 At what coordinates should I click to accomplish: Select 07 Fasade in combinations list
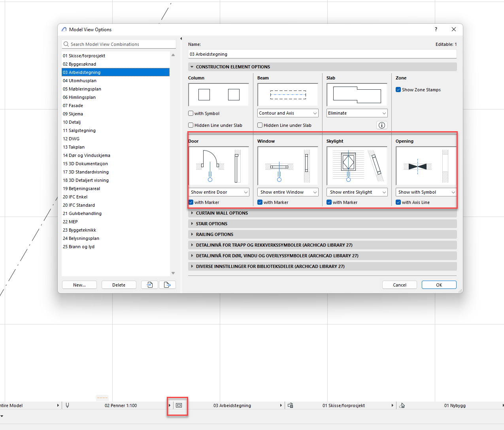pos(73,106)
